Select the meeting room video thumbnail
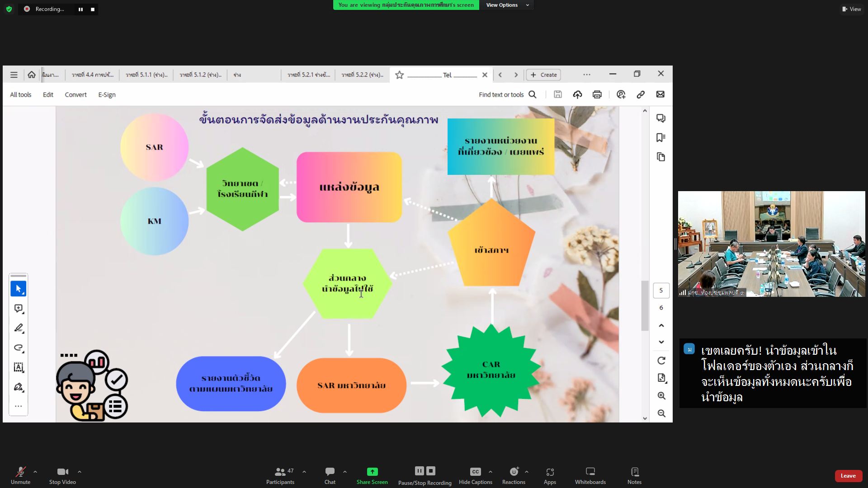 [x=771, y=244]
